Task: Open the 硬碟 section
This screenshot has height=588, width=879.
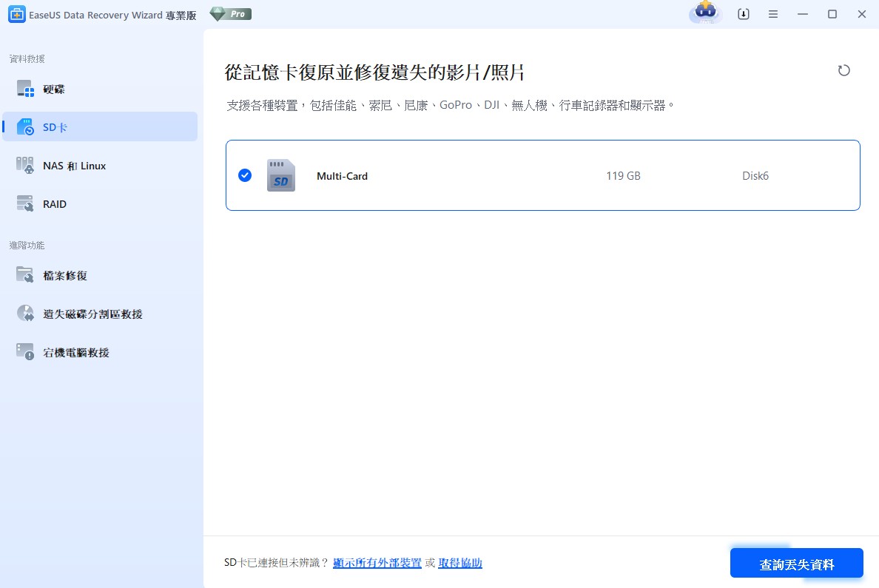Action: point(100,89)
